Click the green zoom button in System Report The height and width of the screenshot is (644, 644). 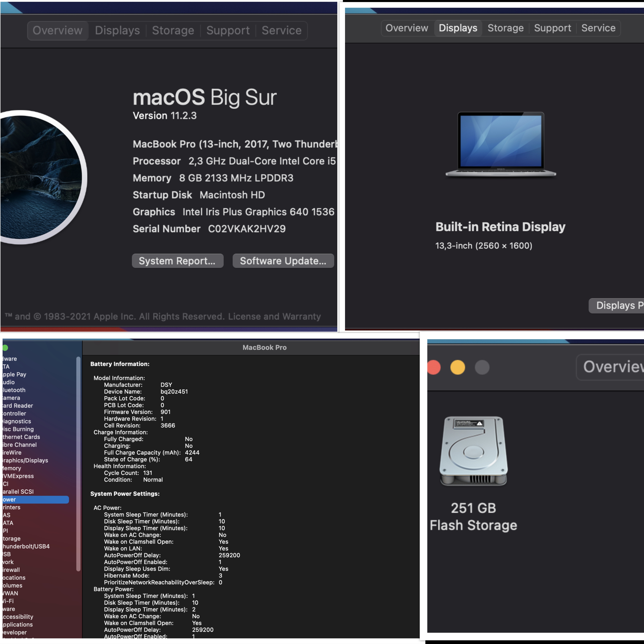5,348
